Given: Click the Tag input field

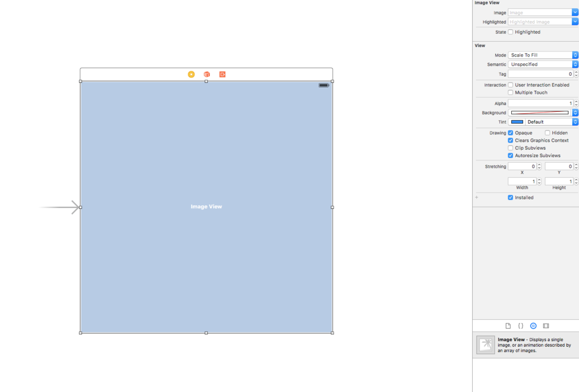Looking at the screenshot, I should click(541, 74).
